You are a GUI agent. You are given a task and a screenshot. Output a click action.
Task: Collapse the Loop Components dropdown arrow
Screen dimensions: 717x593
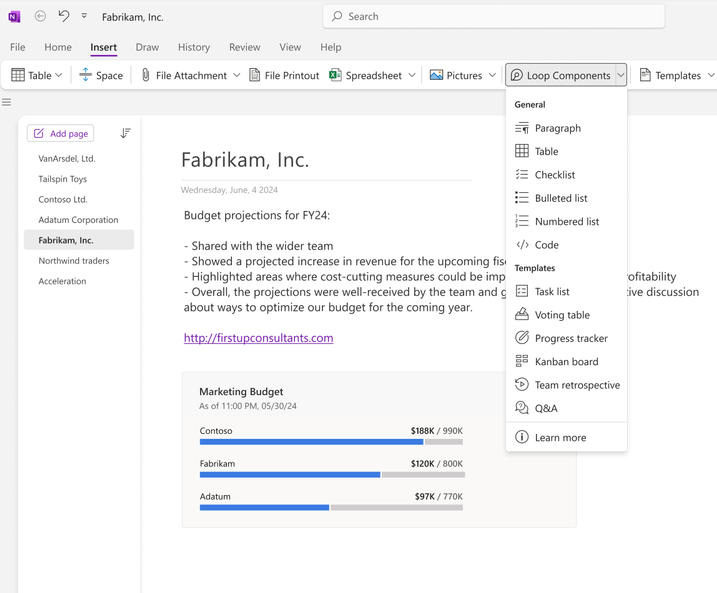[x=621, y=75]
